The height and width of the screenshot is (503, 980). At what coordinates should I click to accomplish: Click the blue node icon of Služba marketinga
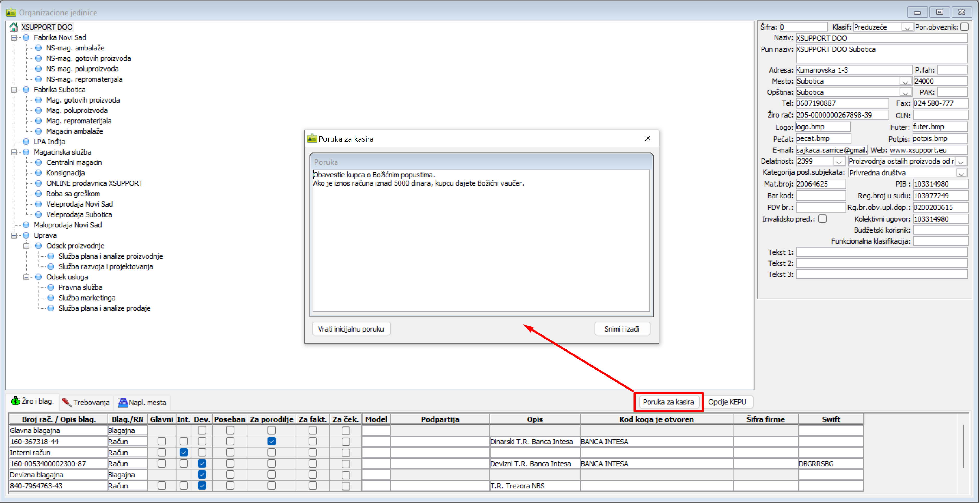pyautogui.click(x=51, y=298)
